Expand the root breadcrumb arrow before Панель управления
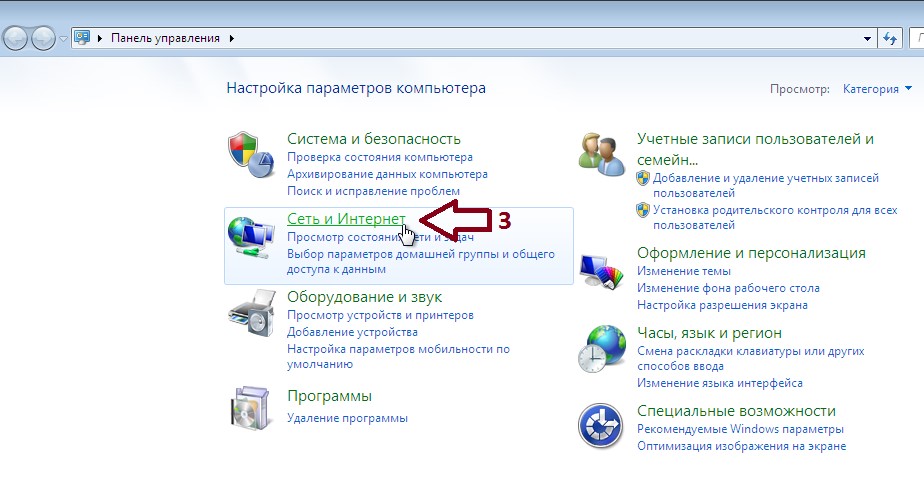The height and width of the screenshot is (489, 924). pyautogui.click(x=100, y=38)
